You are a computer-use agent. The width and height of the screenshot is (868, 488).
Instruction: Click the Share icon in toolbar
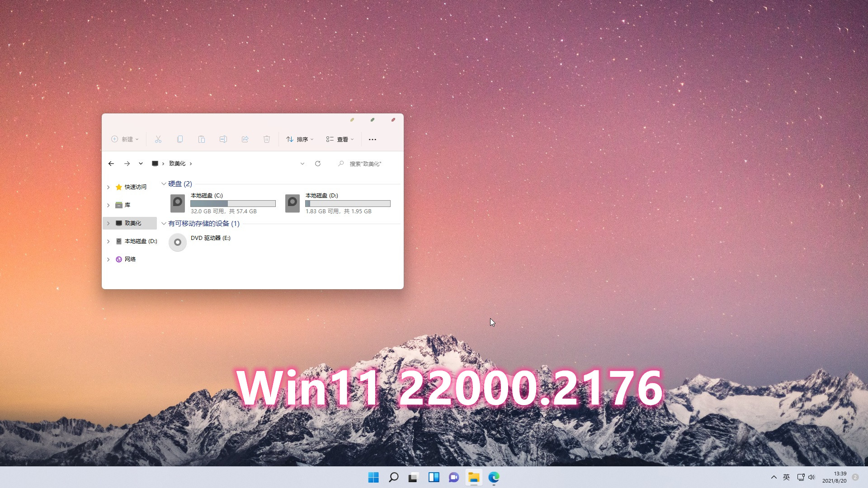(x=245, y=139)
